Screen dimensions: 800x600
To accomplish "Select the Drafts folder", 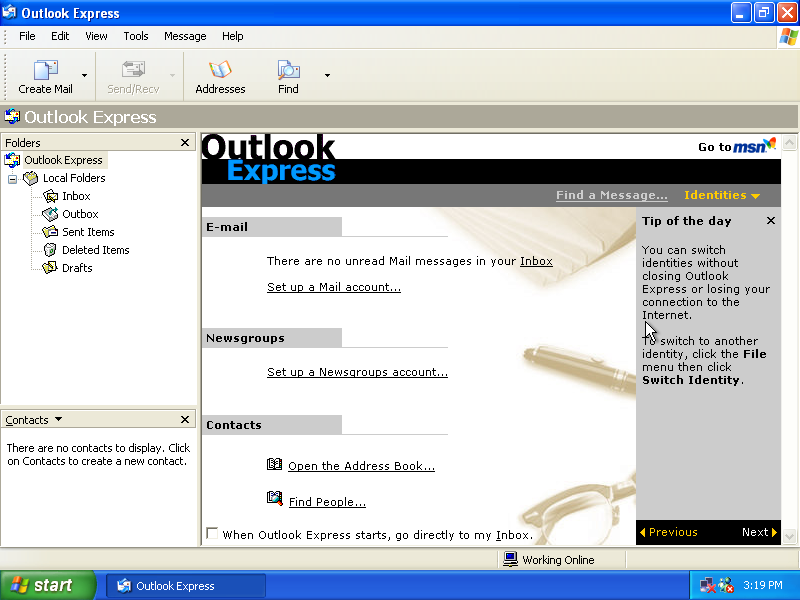I will pos(76,268).
